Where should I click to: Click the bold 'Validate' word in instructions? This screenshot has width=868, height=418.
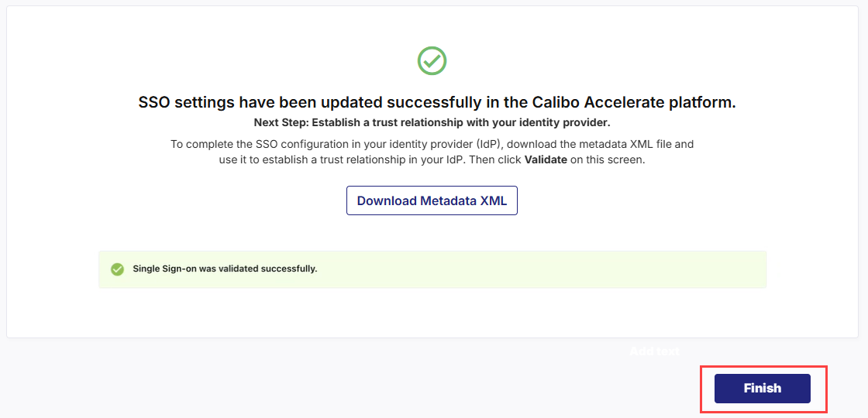(546, 160)
